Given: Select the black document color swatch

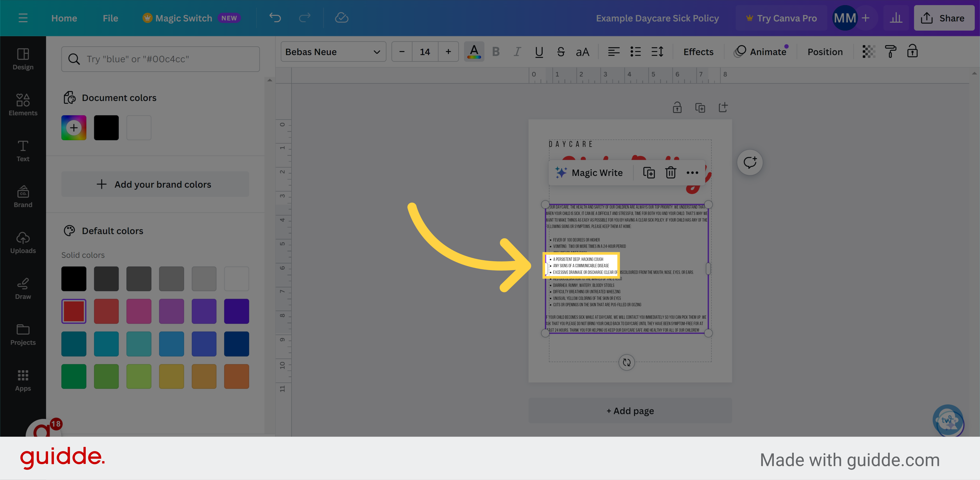Looking at the screenshot, I should pos(106,128).
